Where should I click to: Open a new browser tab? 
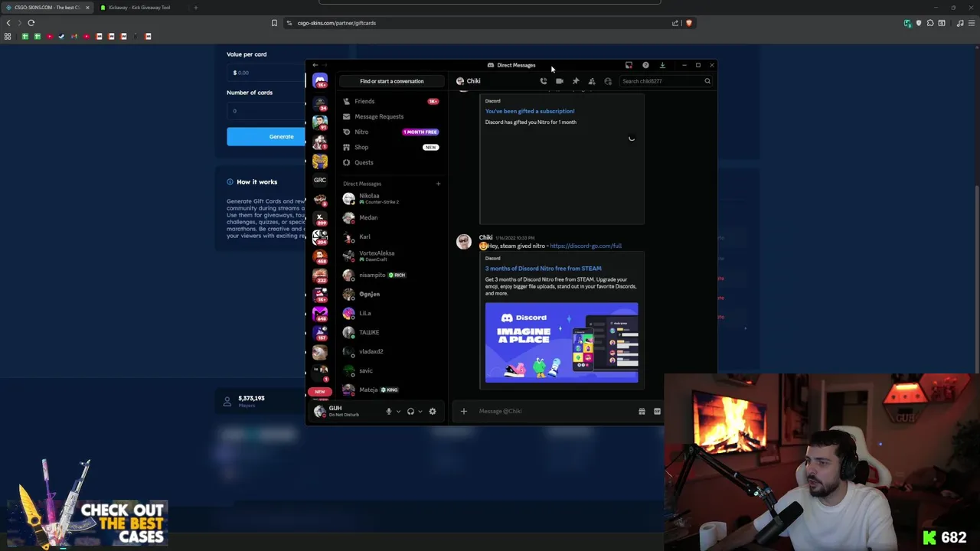[195, 8]
